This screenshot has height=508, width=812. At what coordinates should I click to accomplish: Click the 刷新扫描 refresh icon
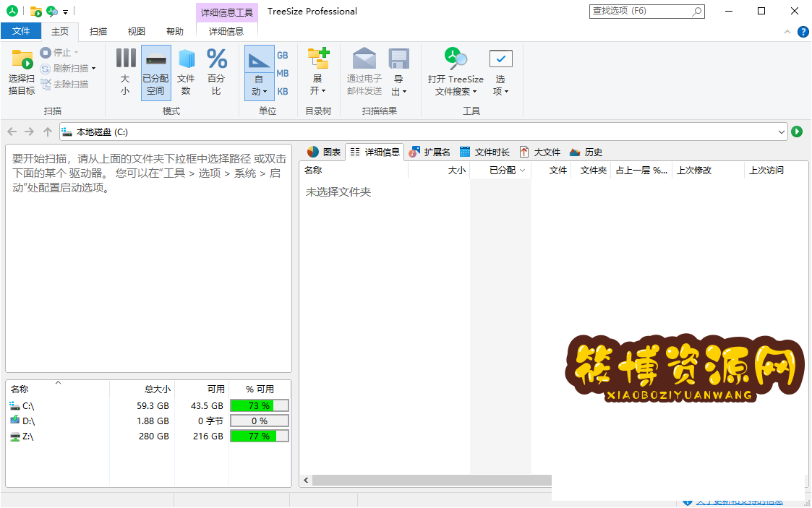(45, 68)
